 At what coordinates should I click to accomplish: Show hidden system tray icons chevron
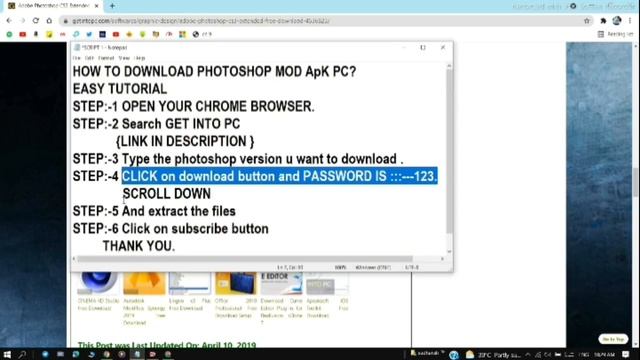click(x=527, y=355)
